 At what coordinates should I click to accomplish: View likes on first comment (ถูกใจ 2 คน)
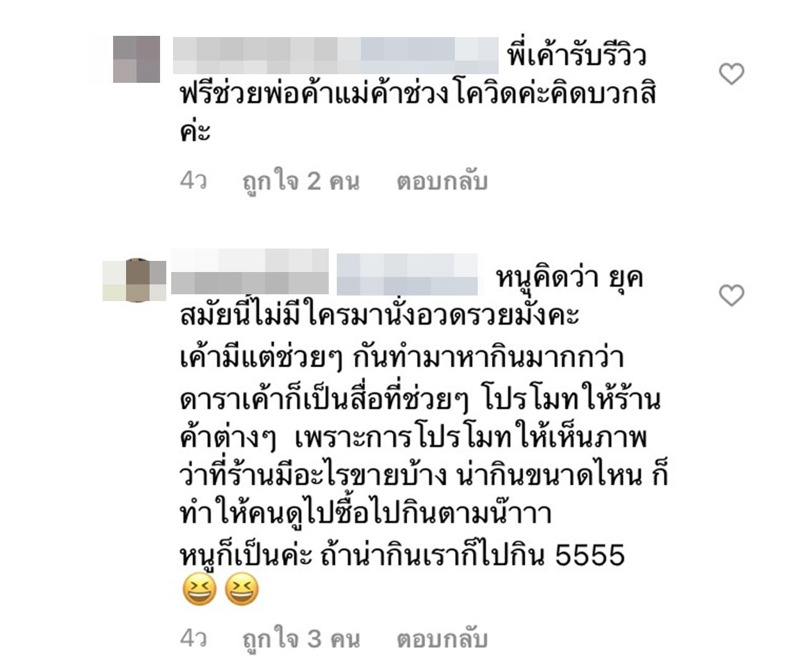pyautogui.click(x=301, y=181)
